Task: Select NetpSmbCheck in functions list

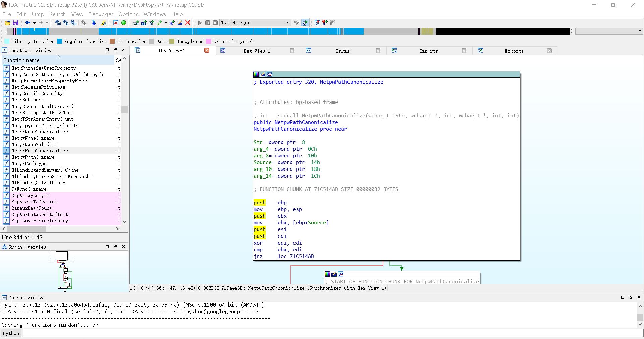Action: point(28,100)
